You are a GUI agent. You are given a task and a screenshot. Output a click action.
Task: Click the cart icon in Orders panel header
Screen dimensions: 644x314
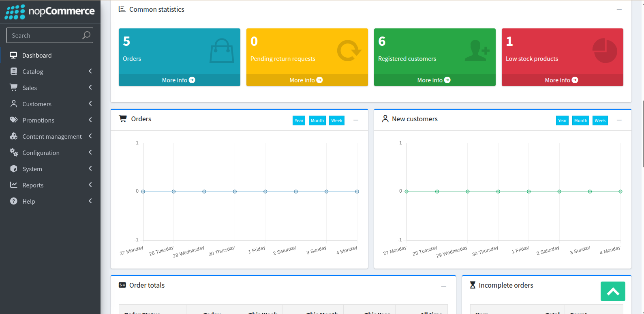point(123,118)
